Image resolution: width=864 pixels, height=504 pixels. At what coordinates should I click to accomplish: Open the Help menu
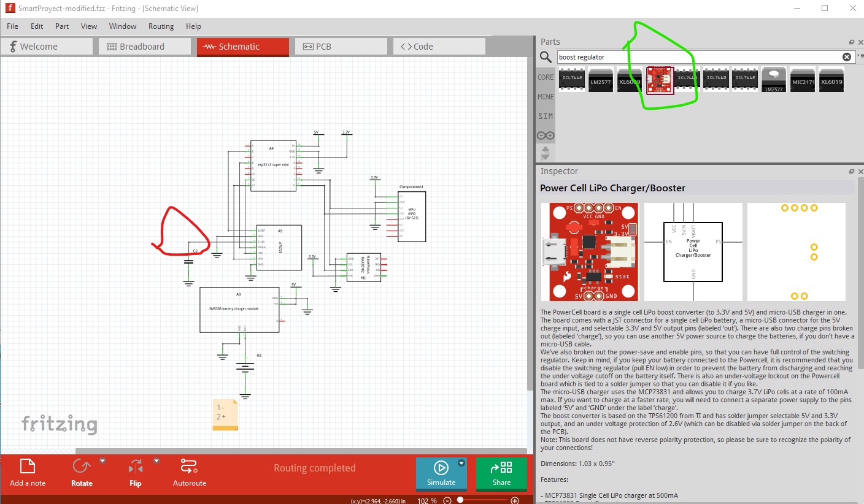tap(193, 26)
